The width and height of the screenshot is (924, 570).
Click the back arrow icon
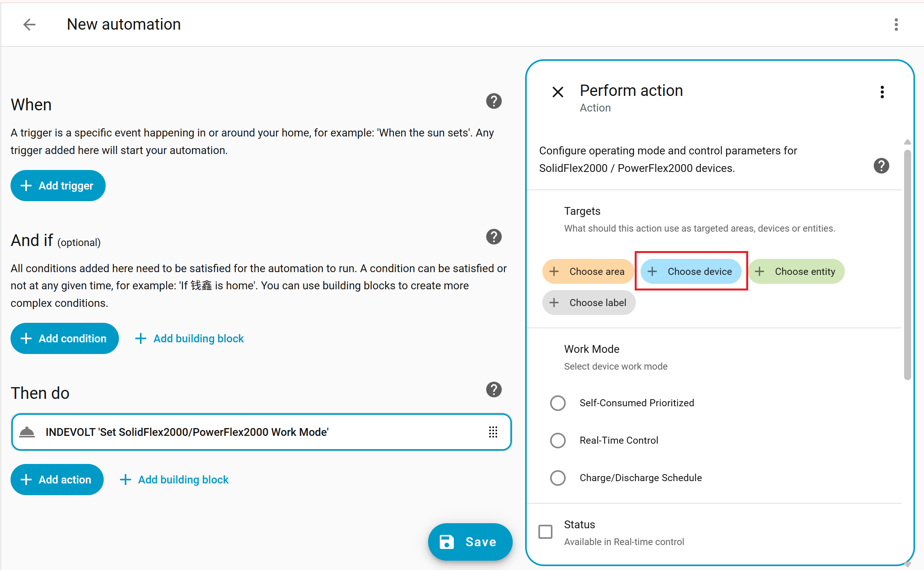(x=29, y=25)
